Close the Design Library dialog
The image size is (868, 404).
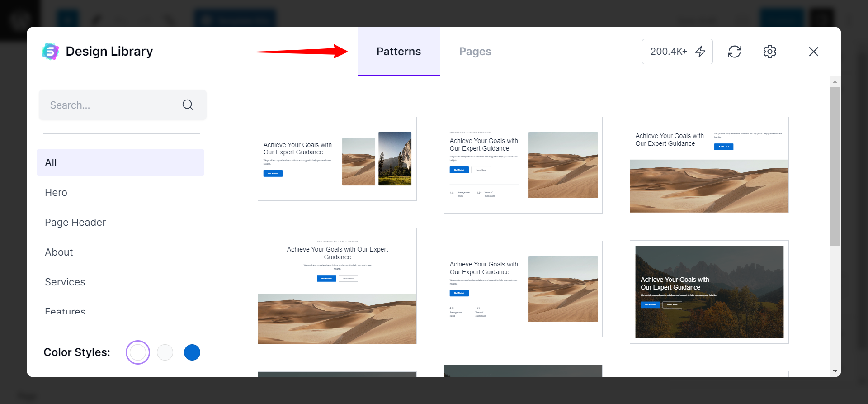point(814,52)
